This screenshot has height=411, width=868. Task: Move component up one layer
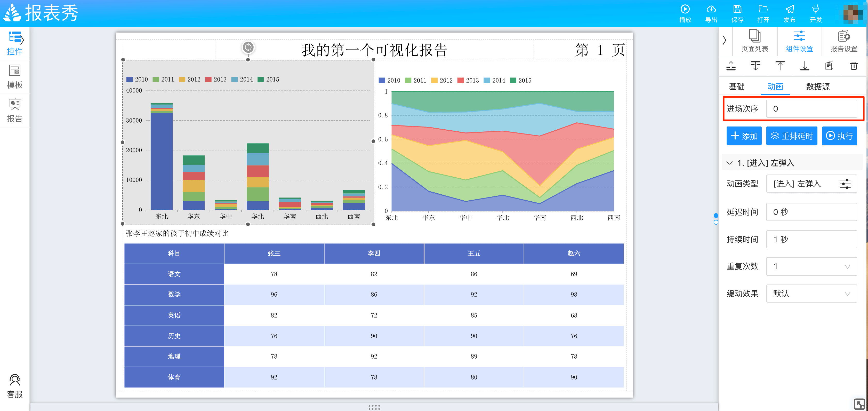coord(731,66)
